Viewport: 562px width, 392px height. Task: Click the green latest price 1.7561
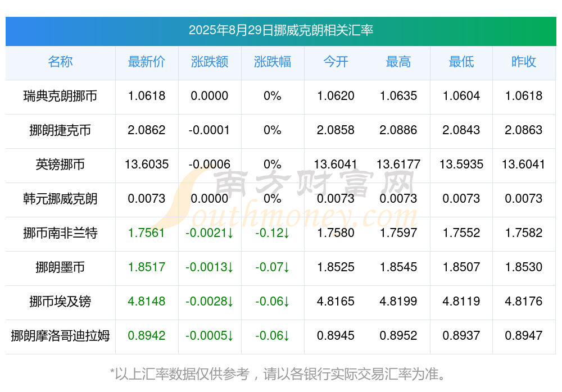(x=147, y=233)
